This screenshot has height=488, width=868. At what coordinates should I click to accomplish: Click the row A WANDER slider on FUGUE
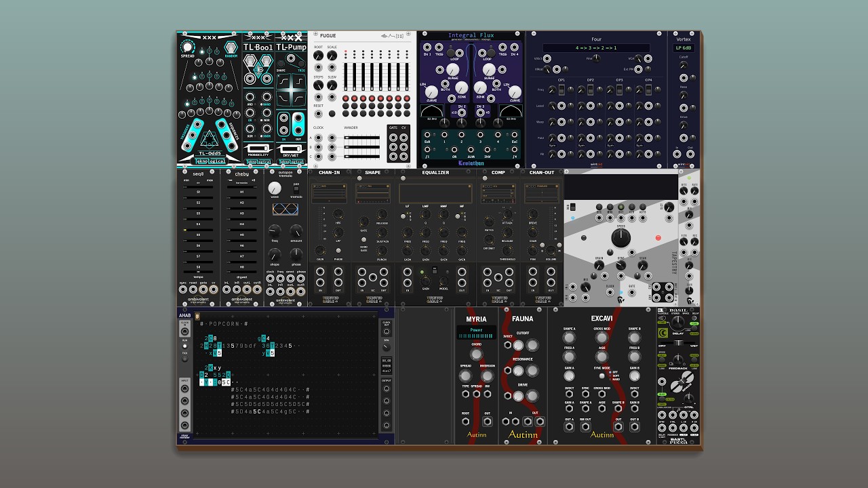point(361,138)
